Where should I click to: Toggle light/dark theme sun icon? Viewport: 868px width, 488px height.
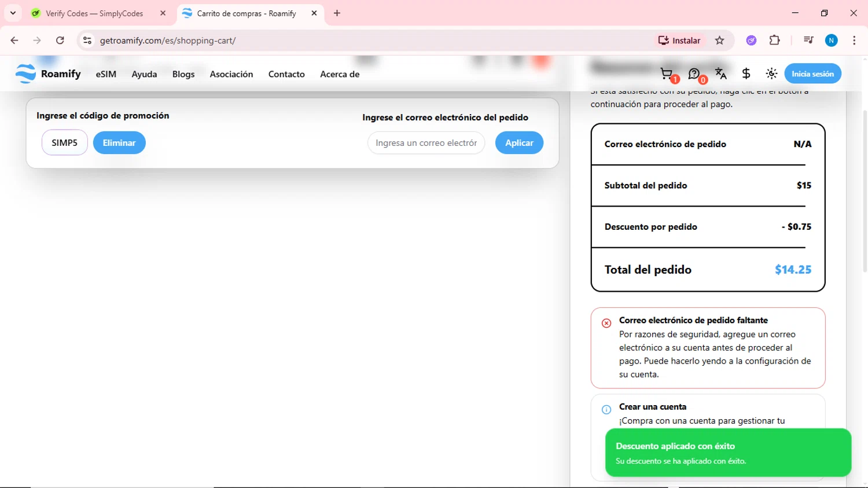pyautogui.click(x=771, y=74)
